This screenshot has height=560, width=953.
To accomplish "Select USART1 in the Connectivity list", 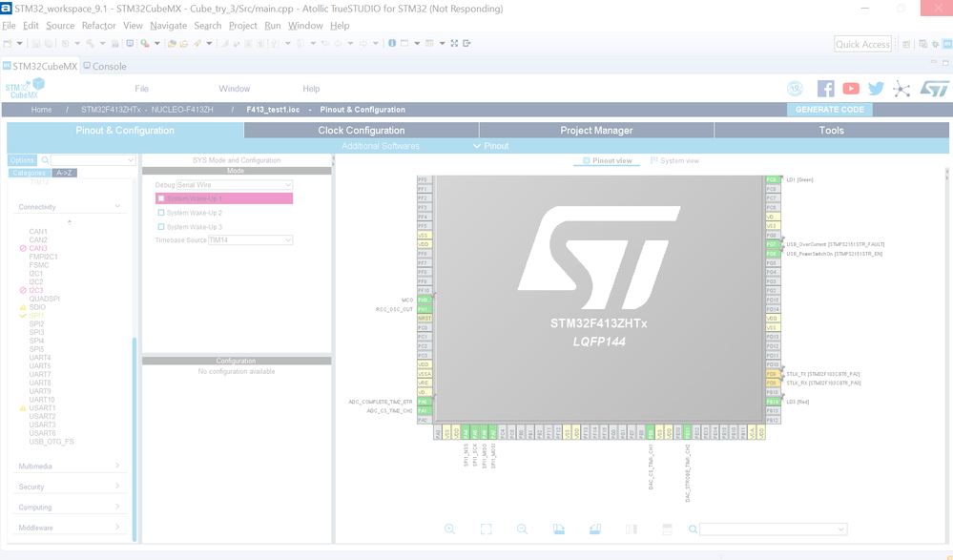I will [x=42, y=408].
